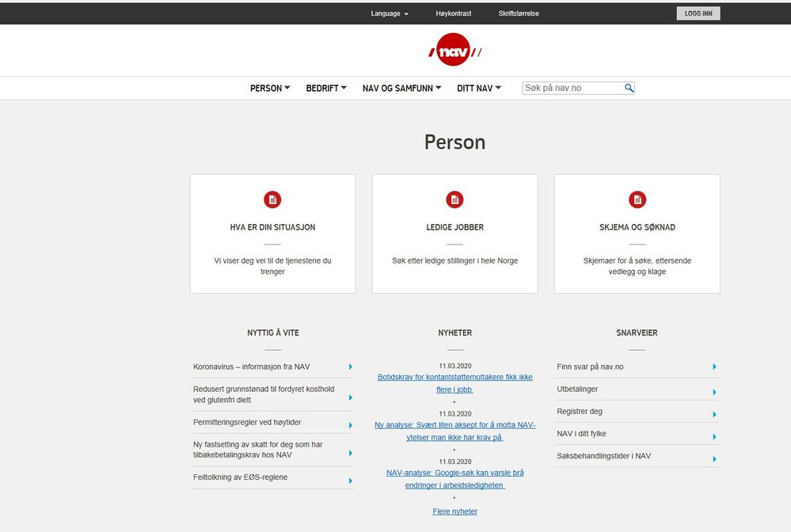Click the Logg inn button
The width and height of the screenshot is (791, 532).
point(698,13)
